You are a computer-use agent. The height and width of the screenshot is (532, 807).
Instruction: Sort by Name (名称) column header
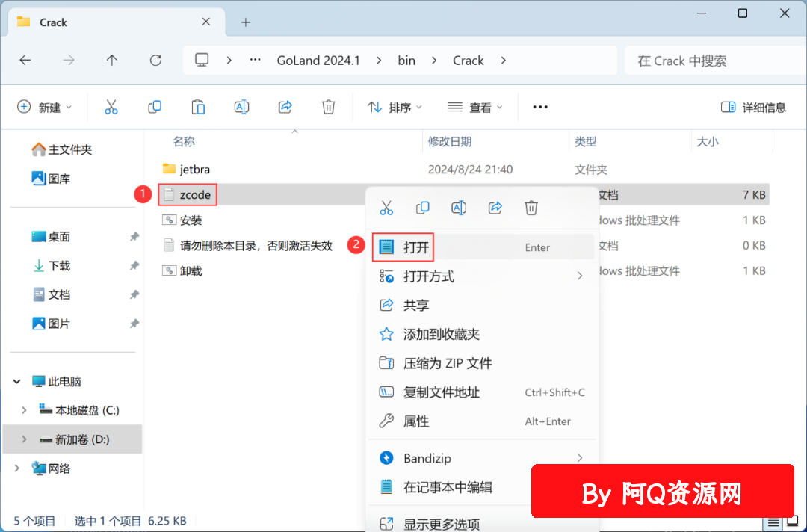click(x=184, y=141)
